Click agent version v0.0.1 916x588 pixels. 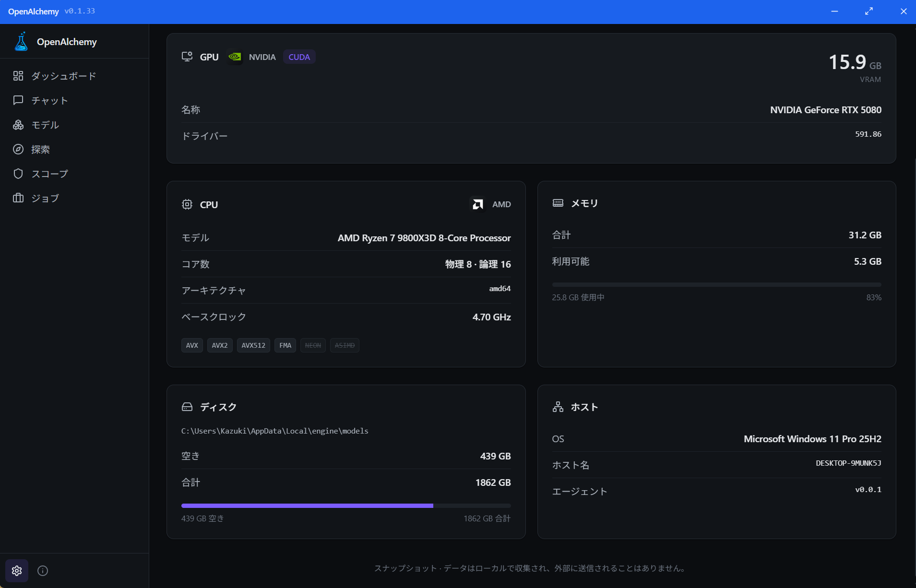868,489
